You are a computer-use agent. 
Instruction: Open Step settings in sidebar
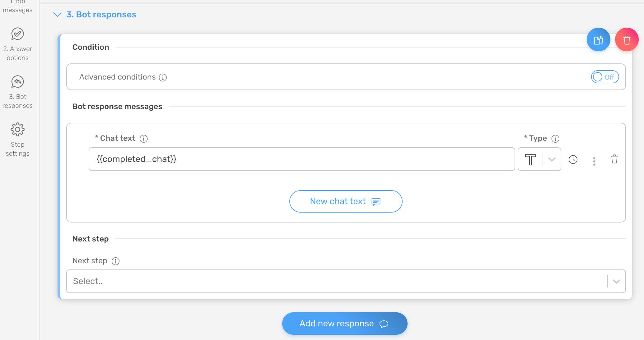17,140
